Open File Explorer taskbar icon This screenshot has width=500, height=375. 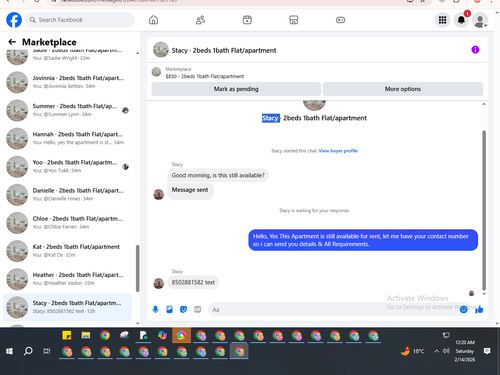86,335
